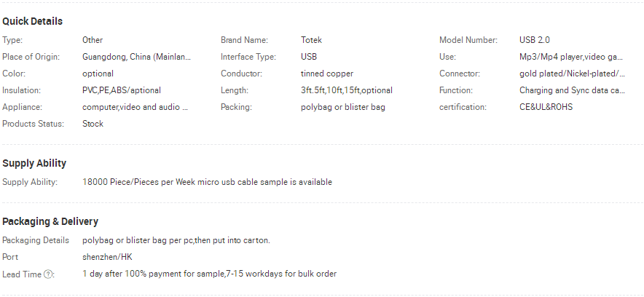Viewport: 644px width, 297px height.
Task: Click the Conductor value tinned copper
Action: [x=327, y=74]
